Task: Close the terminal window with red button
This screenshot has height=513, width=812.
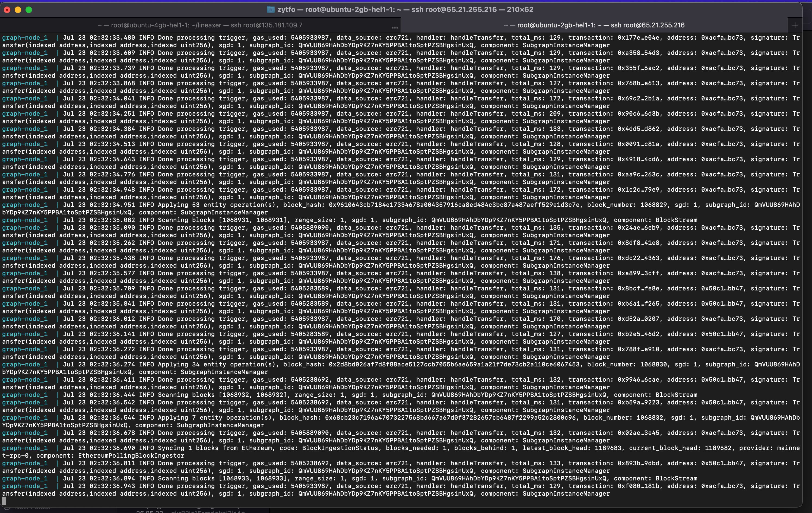Action: point(7,10)
